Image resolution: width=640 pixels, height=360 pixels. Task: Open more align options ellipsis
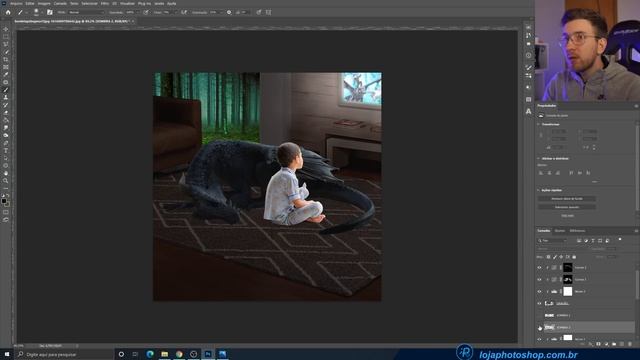click(594, 181)
